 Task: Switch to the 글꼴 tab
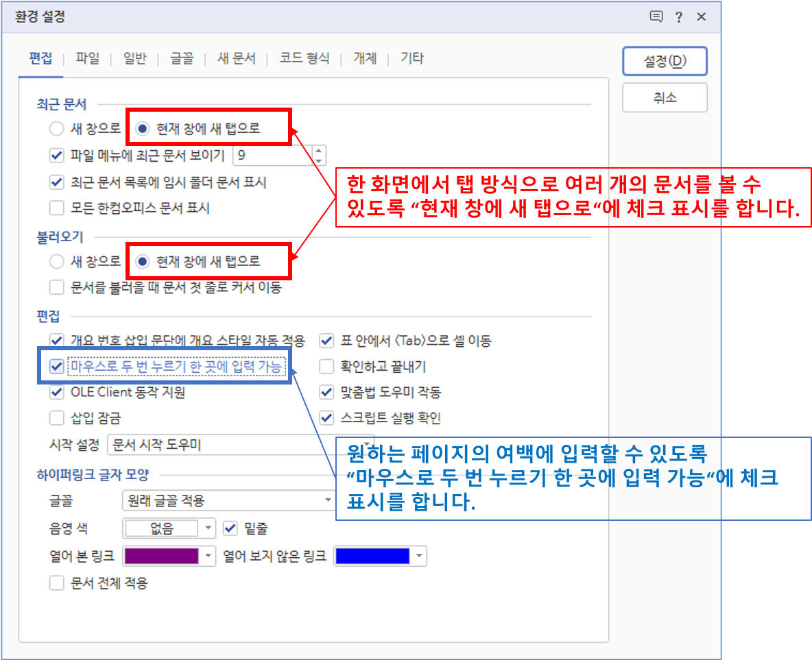(x=182, y=59)
